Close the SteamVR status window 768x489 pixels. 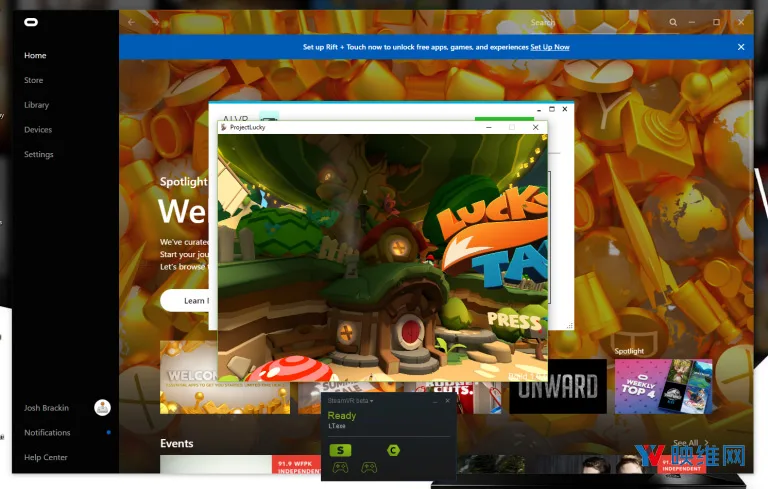coord(447,401)
